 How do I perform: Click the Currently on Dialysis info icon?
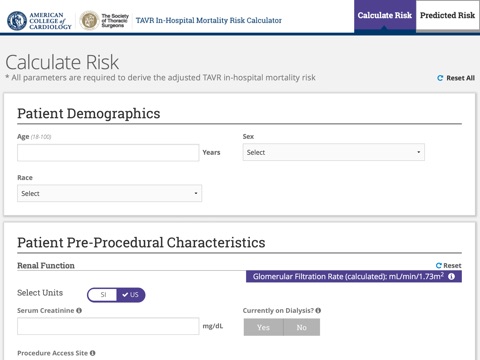point(318,310)
